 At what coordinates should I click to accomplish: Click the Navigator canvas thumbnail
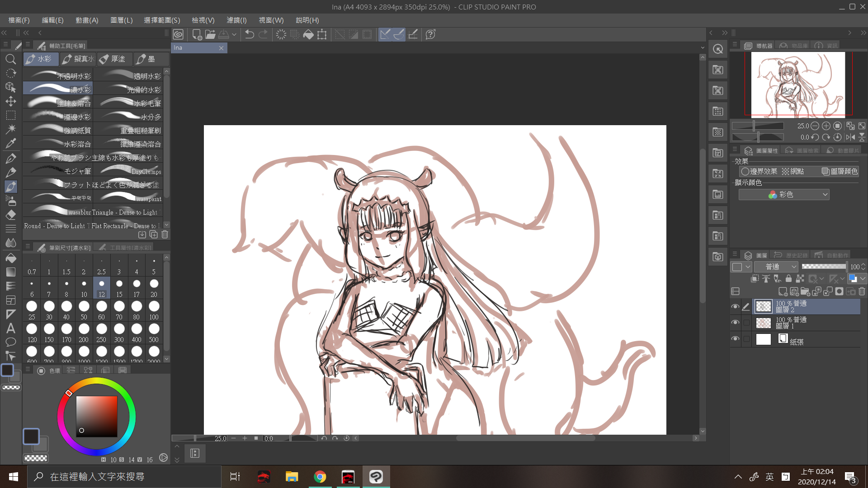tap(798, 84)
